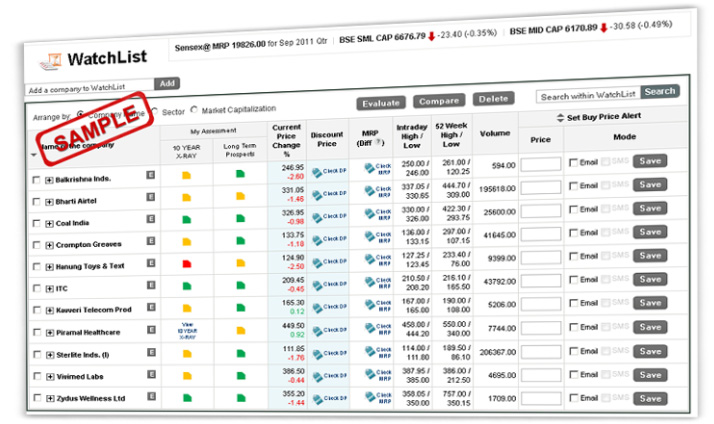Expand the Piramal Healthcare row

coord(50,332)
